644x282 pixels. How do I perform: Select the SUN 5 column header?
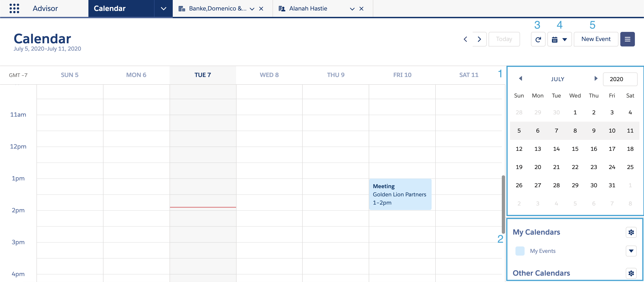click(70, 75)
